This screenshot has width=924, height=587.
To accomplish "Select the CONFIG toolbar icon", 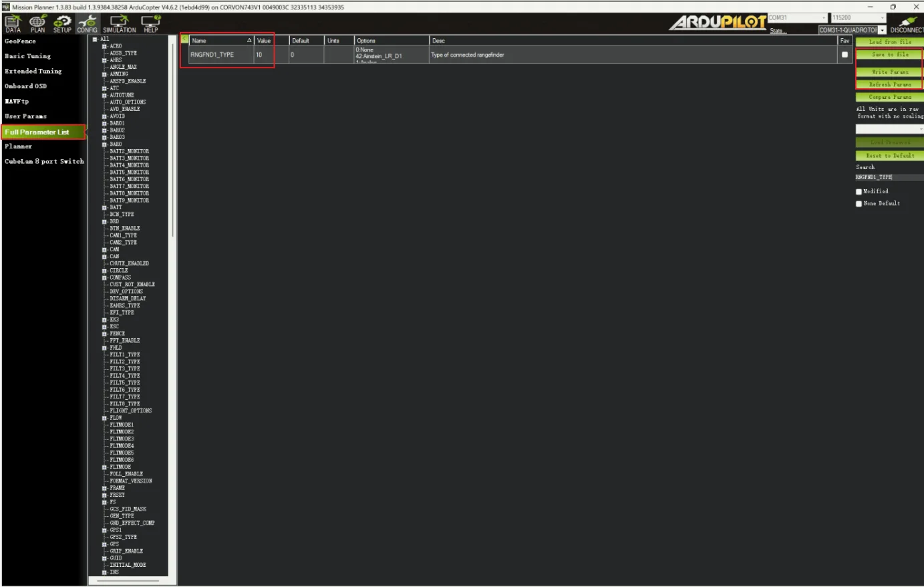I will pyautogui.click(x=87, y=24).
